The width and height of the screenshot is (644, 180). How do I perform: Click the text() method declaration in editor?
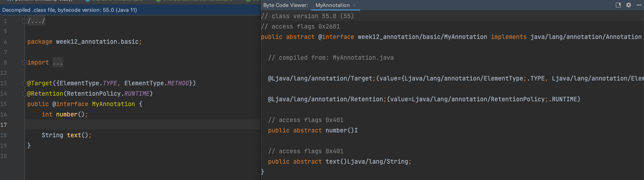point(74,135)
